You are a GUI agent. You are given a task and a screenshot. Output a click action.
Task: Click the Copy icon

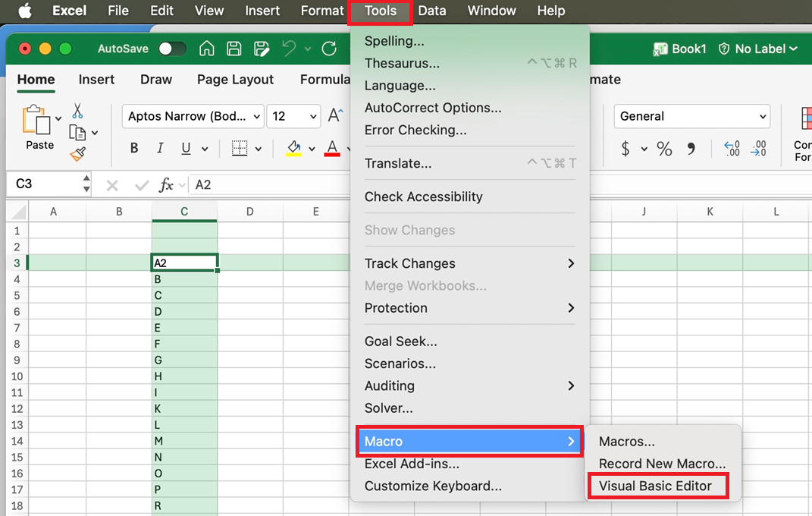pos(77,133)
